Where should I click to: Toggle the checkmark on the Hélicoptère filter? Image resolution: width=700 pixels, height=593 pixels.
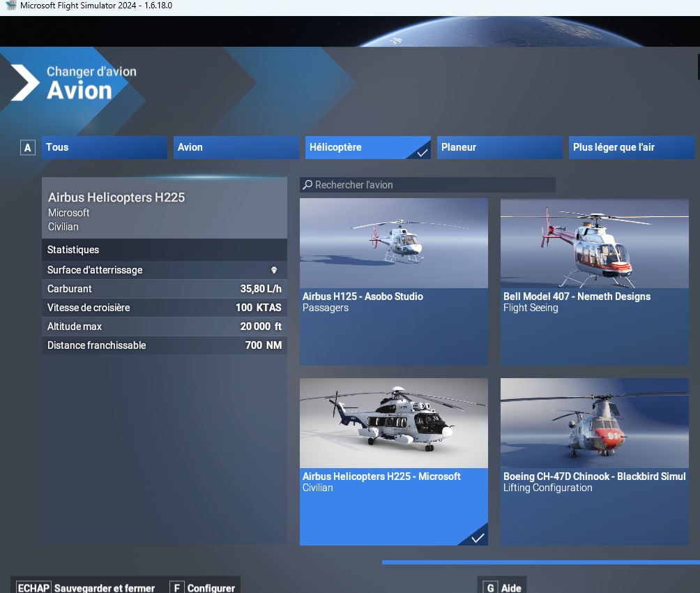tap(422, 152)
